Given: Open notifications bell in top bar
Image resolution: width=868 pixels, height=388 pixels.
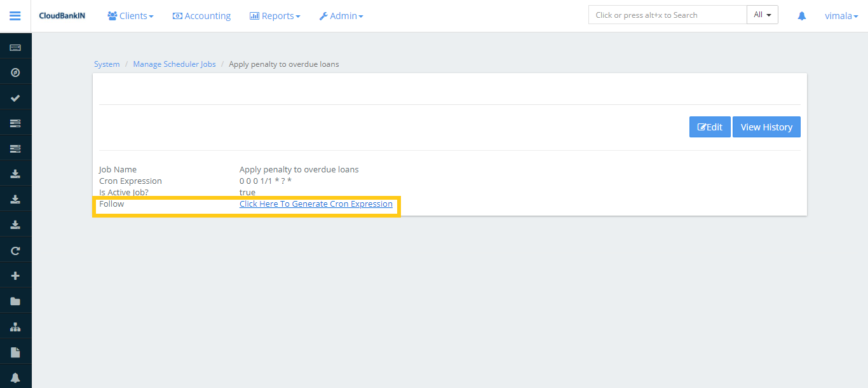Looking at the screenshot, I should (x=801, y=16).
